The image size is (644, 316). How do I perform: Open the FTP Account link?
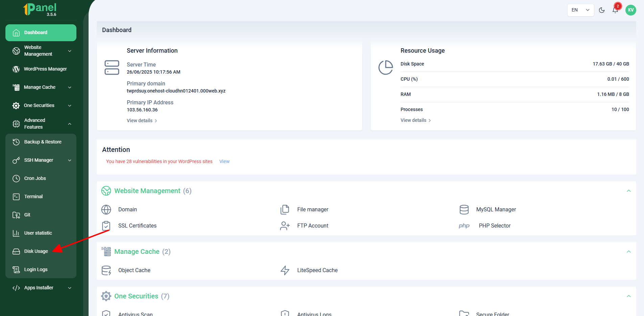(313, 226)
